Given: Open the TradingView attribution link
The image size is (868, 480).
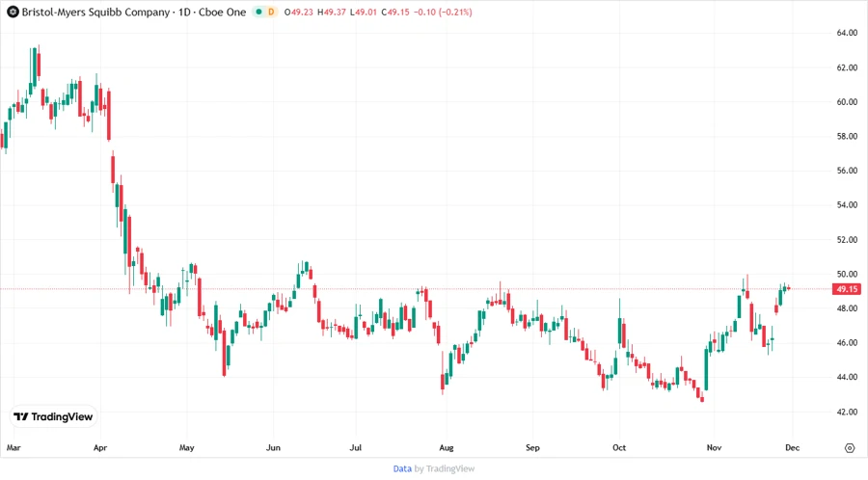Looking at the screenshot, I should pyautogui.click(x=450, y=469).
